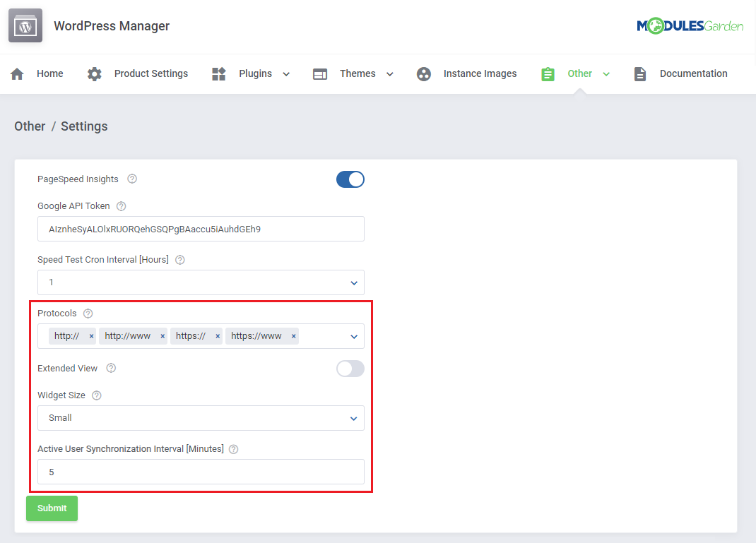Click the WordPress Manager logo icon
Screen dimensions: 756x543
click(25, 25)
